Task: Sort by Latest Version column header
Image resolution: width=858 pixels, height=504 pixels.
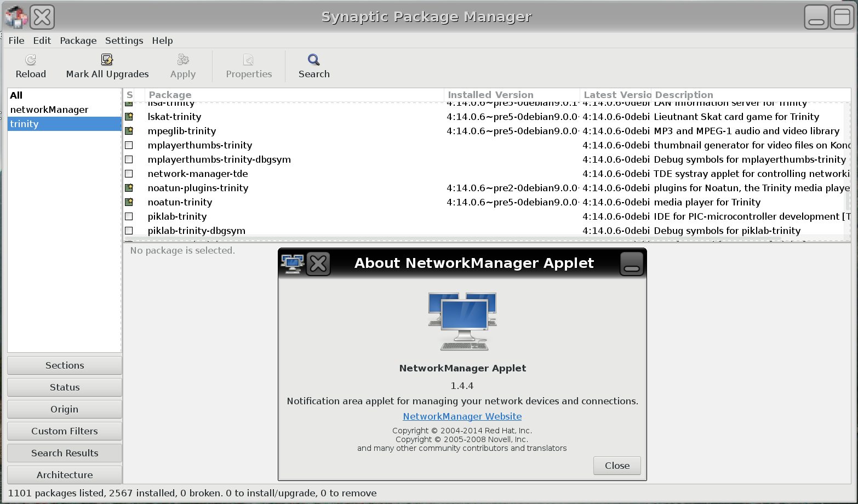Action: 616,95
